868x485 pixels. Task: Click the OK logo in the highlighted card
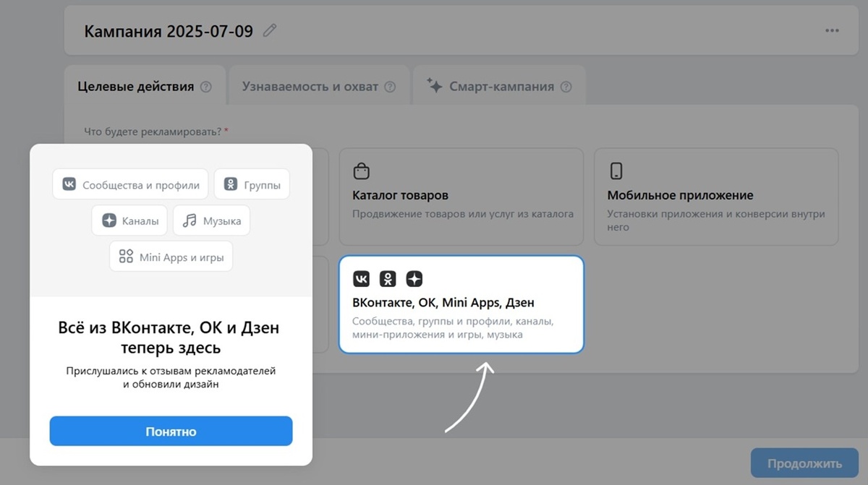[x=388, y=279]
